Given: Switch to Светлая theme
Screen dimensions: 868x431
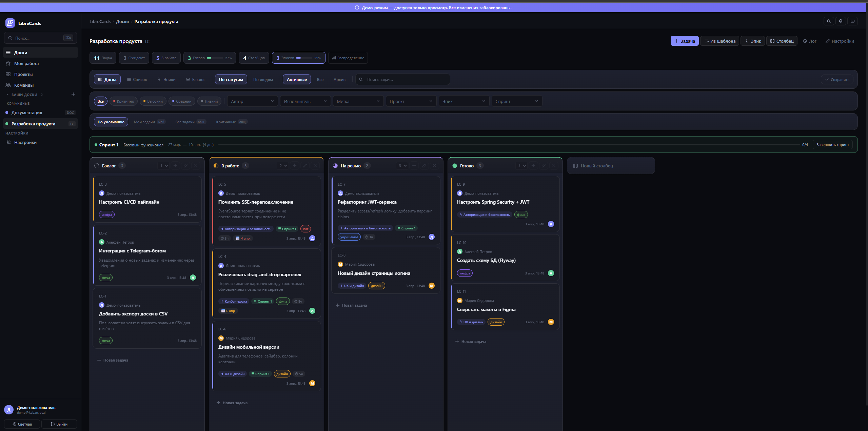Looking at the screenshot, I should [22, 424].
